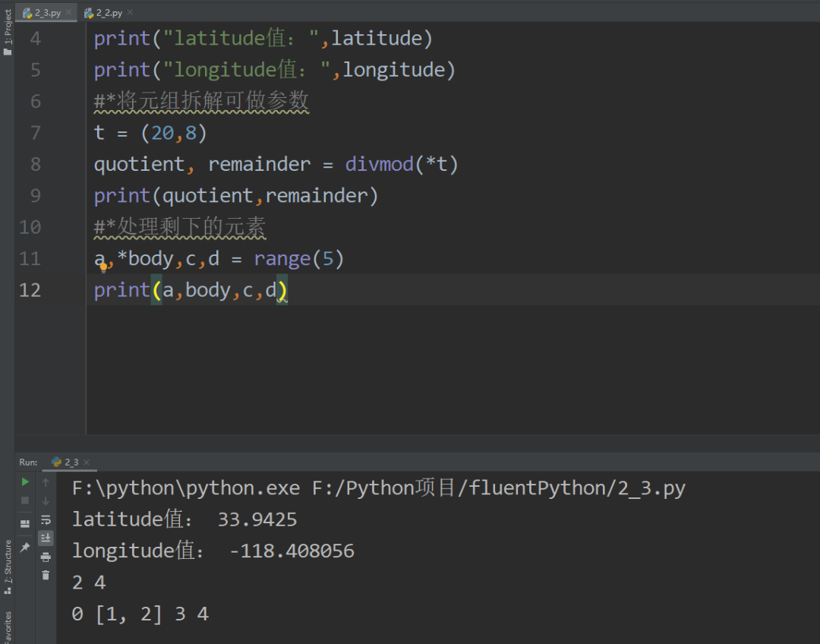Click console output '33.9425'

tap(257, 520)
